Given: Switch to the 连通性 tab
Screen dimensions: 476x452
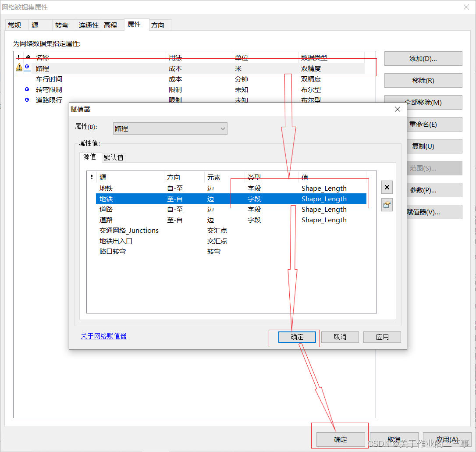Looking at the screenshot, I should 89,25.
